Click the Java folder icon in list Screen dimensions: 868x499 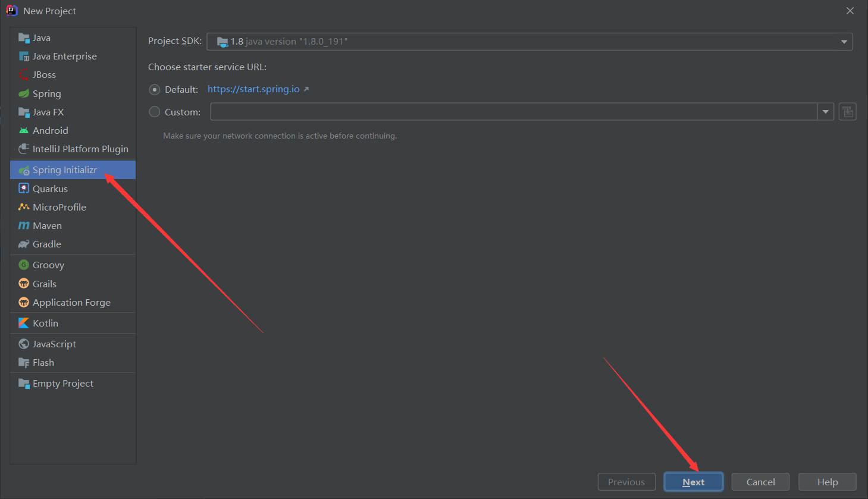click(x=24, y=38)
